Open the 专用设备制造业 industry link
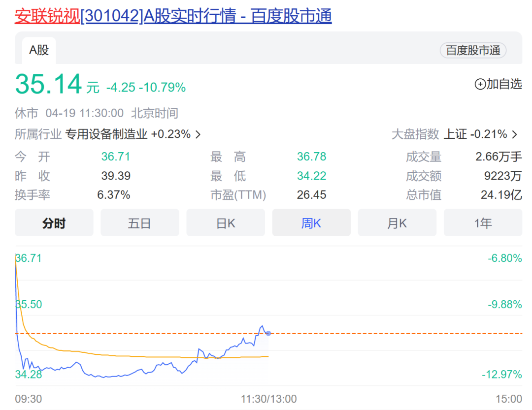The width and height of the screenshot is (532, 410). (x=106, y=134)
